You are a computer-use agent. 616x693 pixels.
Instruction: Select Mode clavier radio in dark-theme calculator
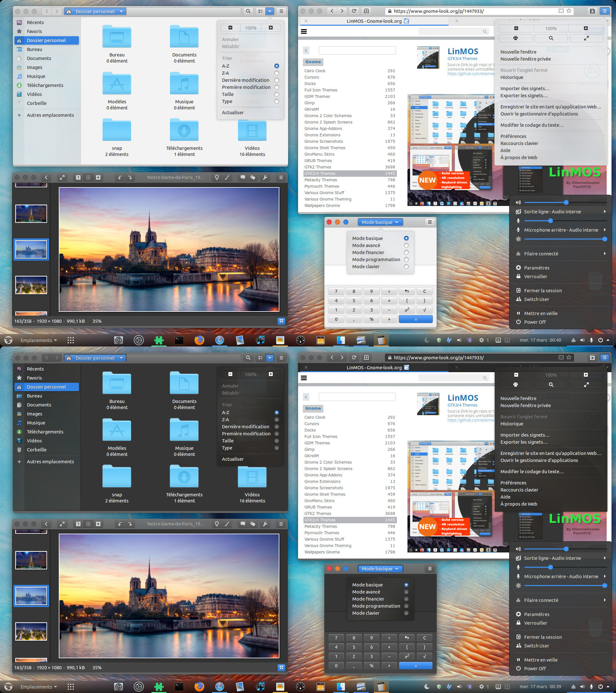(406, 613)
